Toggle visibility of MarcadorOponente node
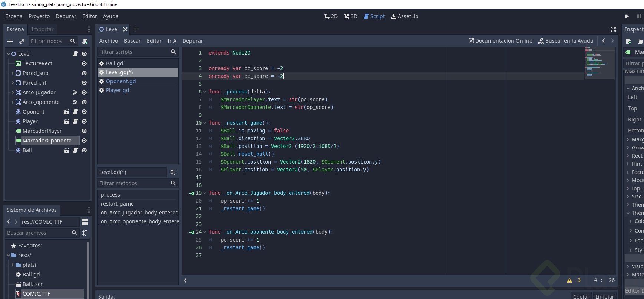644x299 pixels. [x=84, y=141]
